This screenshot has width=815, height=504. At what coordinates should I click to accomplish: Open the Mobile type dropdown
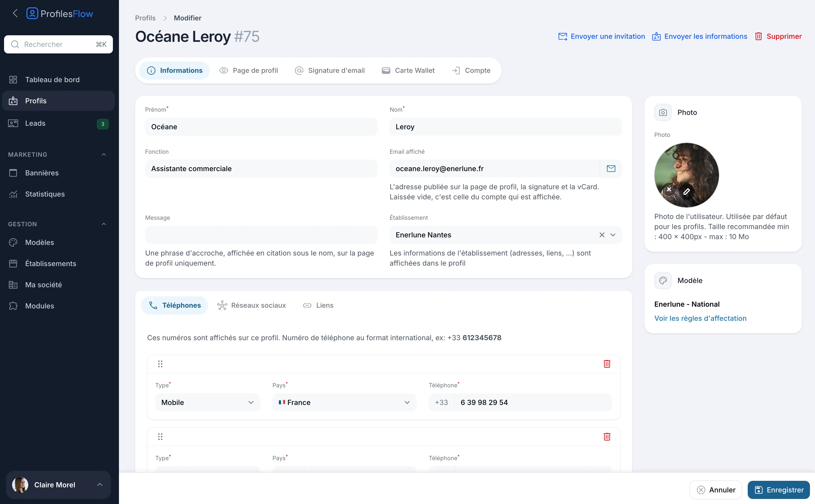207,402
